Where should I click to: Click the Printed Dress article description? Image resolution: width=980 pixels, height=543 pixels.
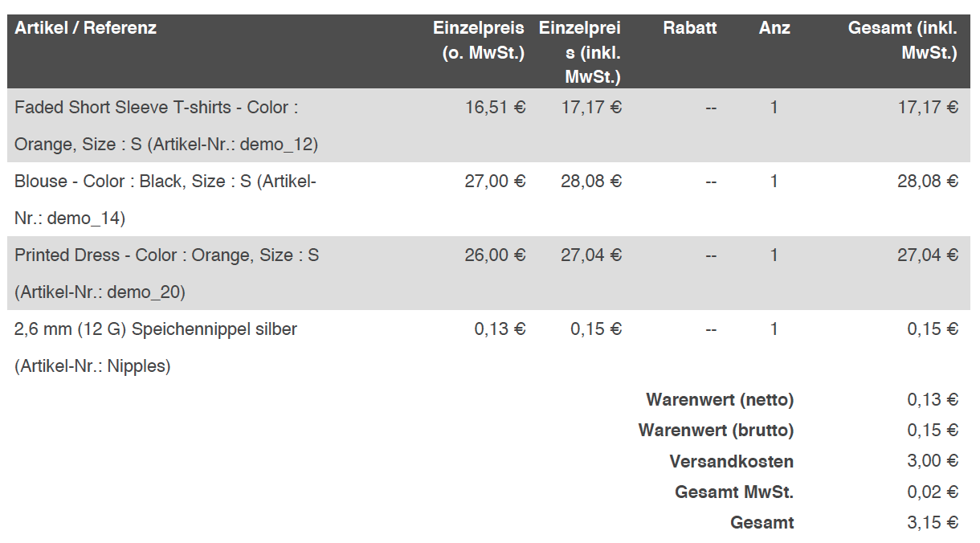pos(166,255)
